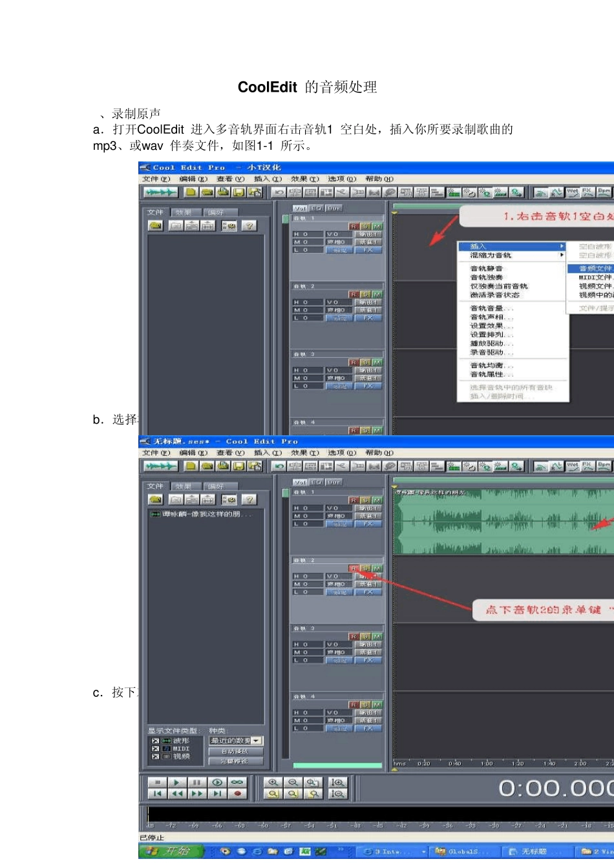Select MIDI文件 in the insert submenu
Viewport: 614px width, 868px height.
(591, 277)
